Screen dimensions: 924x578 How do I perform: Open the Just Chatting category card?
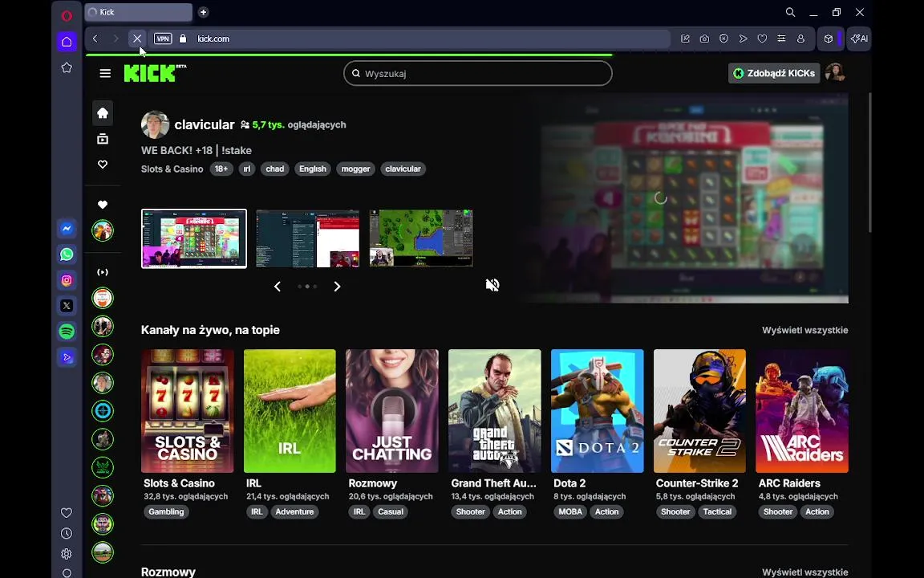pyautogui.click(x=392, y=411)
